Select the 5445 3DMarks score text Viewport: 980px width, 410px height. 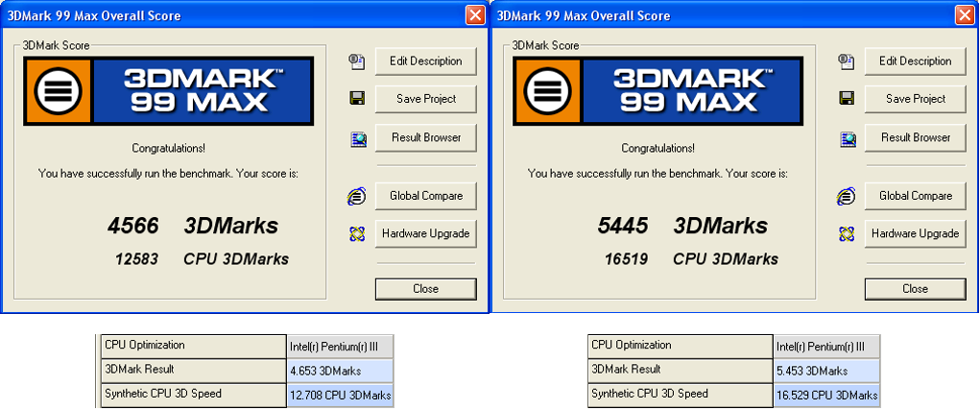[x=681, y=226]
